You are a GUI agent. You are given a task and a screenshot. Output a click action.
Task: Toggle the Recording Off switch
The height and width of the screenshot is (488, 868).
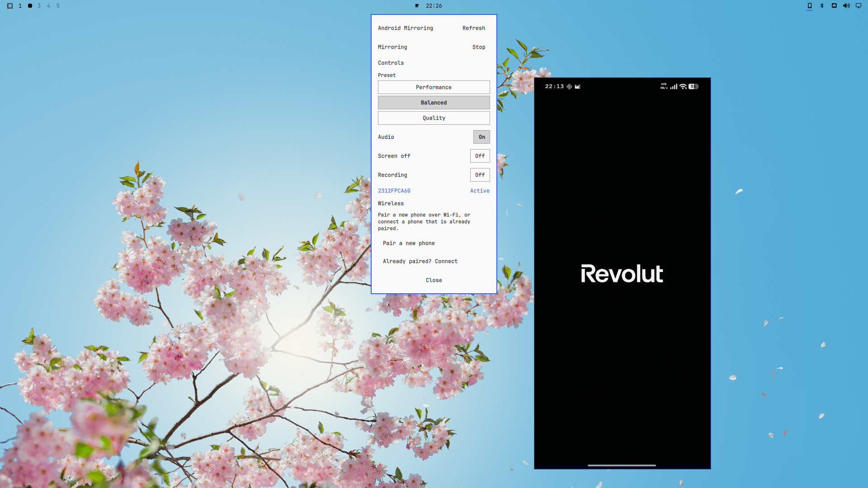click(x=480, y=175)
